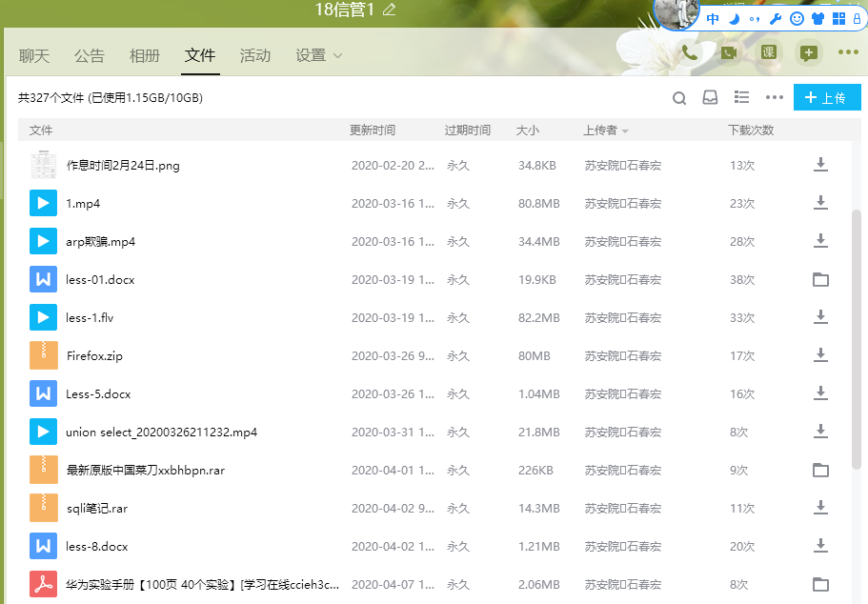Click the 上传 upload button
The height and width of the screenshot is (604, 868).
pyautogui.click(x=827, y=98)
